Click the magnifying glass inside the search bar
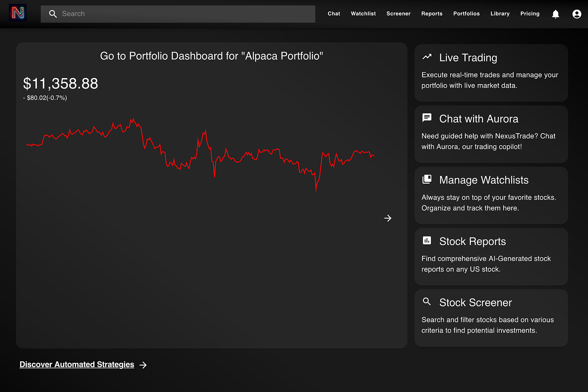Screen dimensions: 588x392 pyautogui.click(x=53, y=13)
